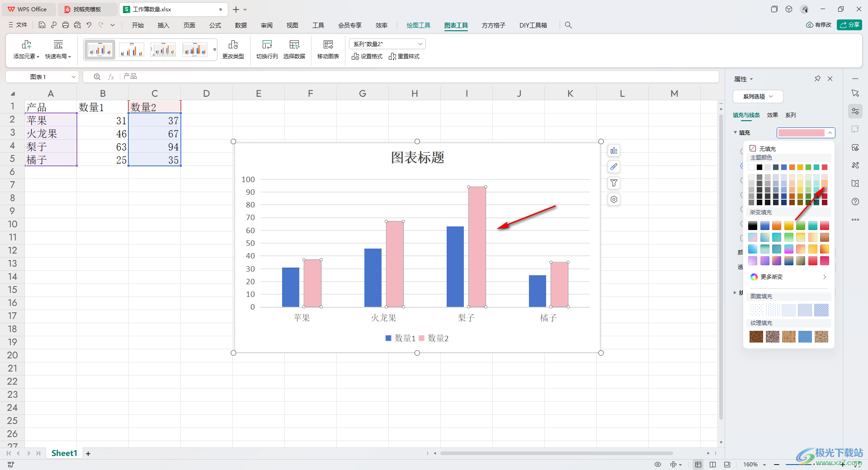Click Reset Style (重置样式) button
This screenshot has width=868, height=470.
[x=404, y=56]
